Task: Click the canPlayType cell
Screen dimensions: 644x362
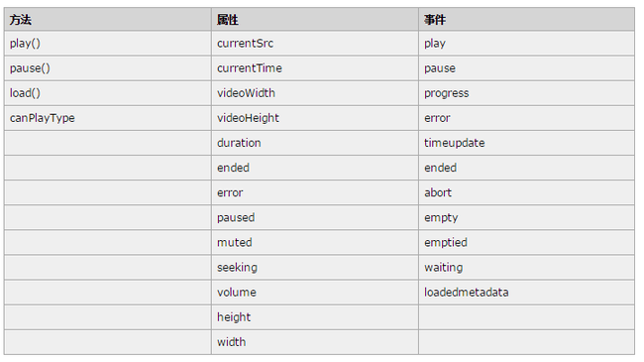Action: click(x=108, y=118)
